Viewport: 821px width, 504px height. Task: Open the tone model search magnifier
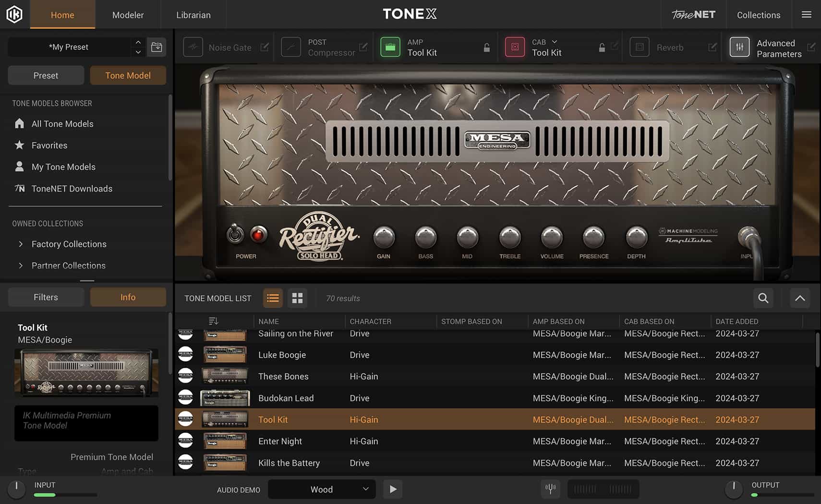coord(763,298)
